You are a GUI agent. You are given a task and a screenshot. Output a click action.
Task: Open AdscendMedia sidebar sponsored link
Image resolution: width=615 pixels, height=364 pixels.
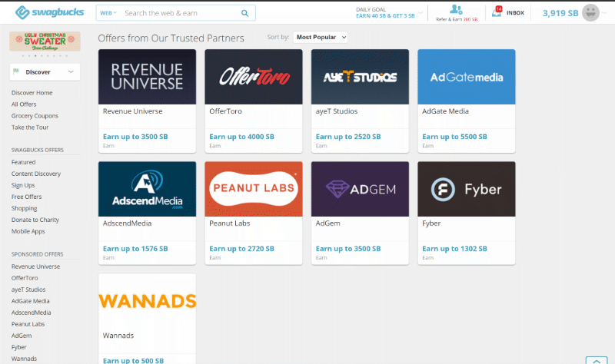click(x=31, y=313)
